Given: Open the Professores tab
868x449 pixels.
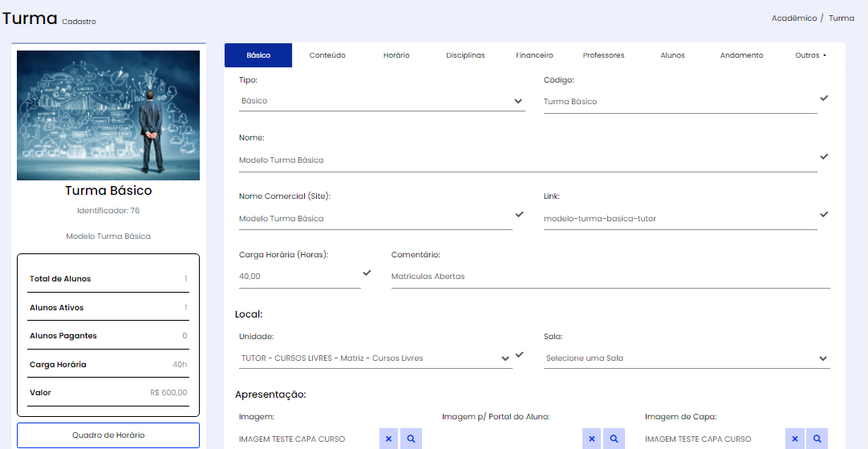Looking at the screenshot, I should coord(603,55).
